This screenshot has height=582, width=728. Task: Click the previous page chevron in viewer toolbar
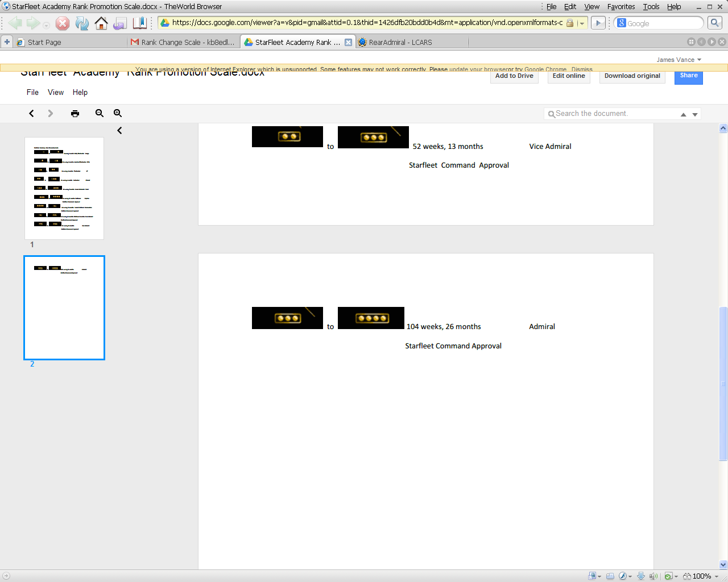(31, 113)
